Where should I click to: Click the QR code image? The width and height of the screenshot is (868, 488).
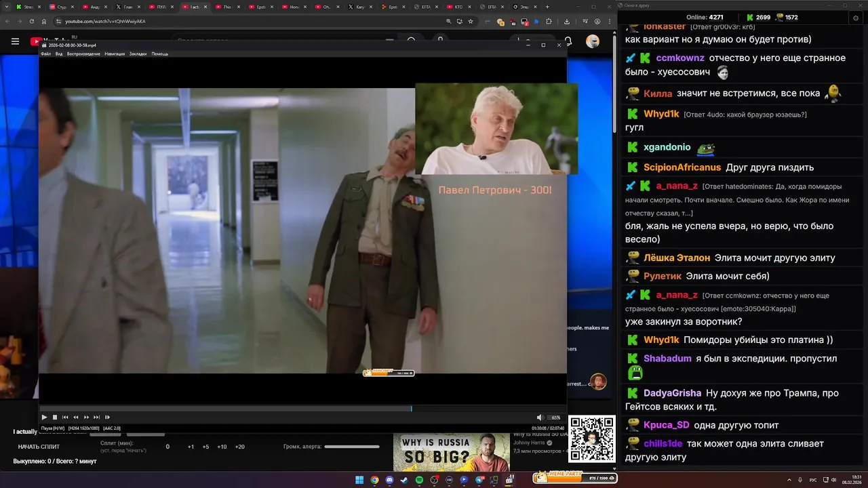(x=592, y=439)
